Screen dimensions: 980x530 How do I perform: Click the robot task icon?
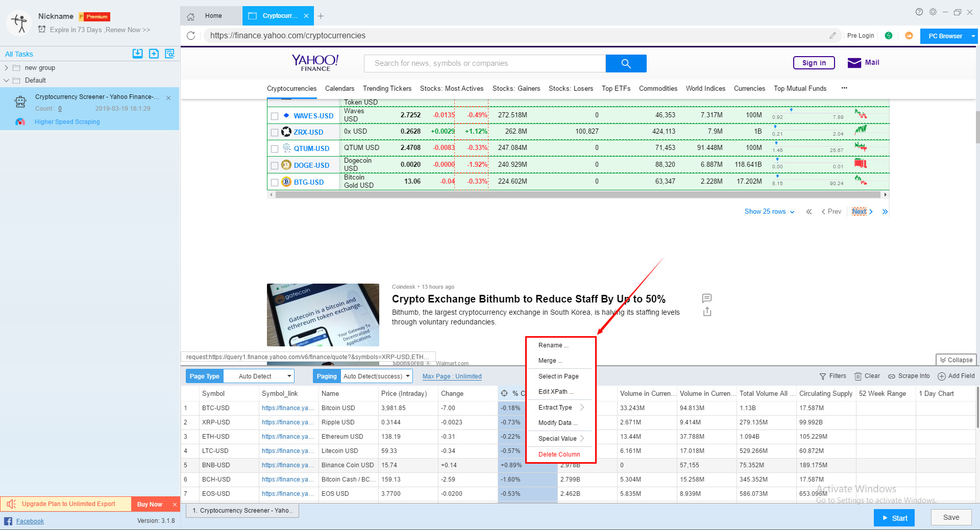click(x=20, y=102)
